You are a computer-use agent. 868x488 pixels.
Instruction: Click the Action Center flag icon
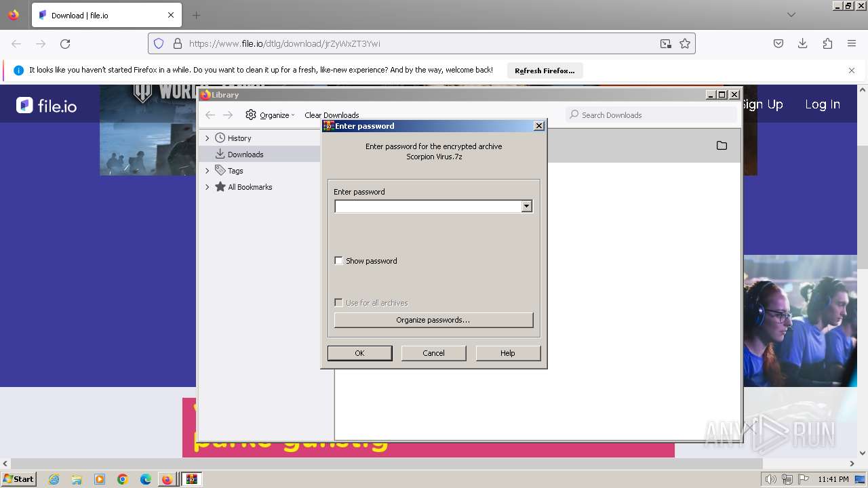coord(804,479)
